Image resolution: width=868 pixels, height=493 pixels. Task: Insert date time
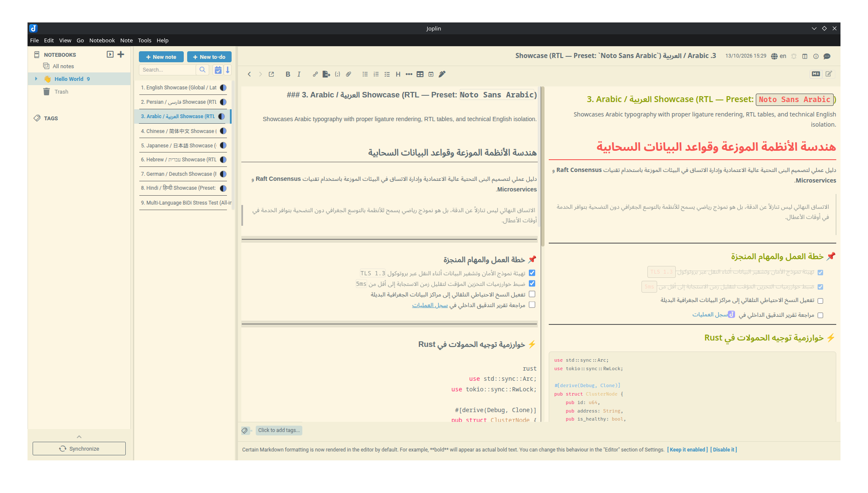[431, 75]
